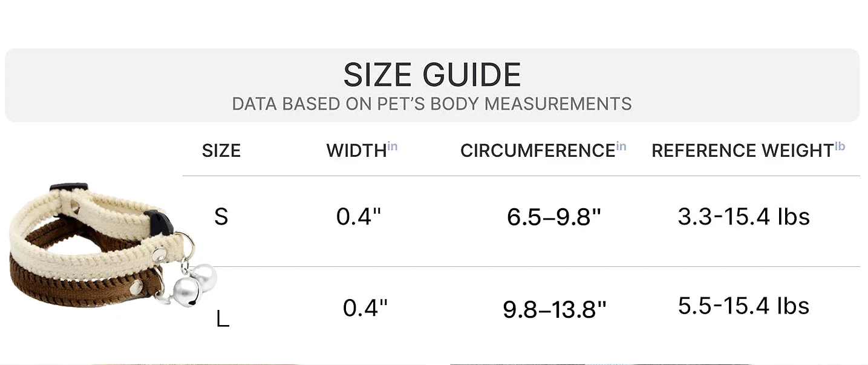Click the 'lb' unit superscript beside REFERENCE WEIGHT
Viewport: 868px width, 365px height.
[x=840, y=146]
